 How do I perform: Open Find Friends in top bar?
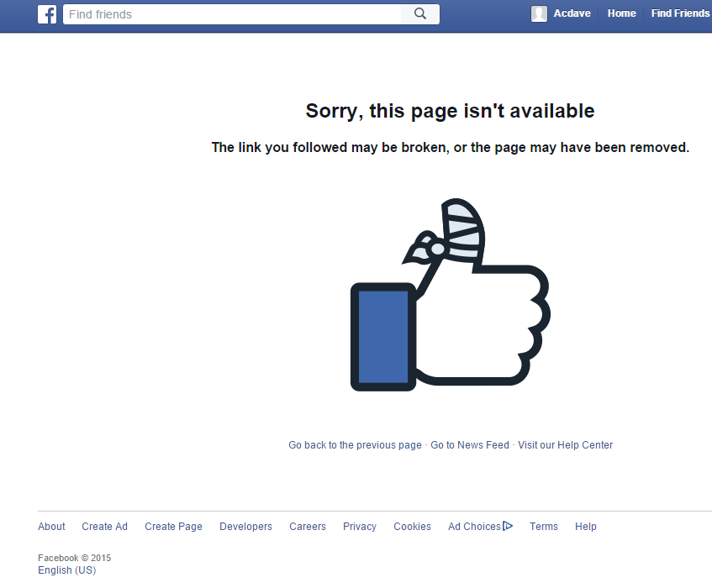[680, 13]
